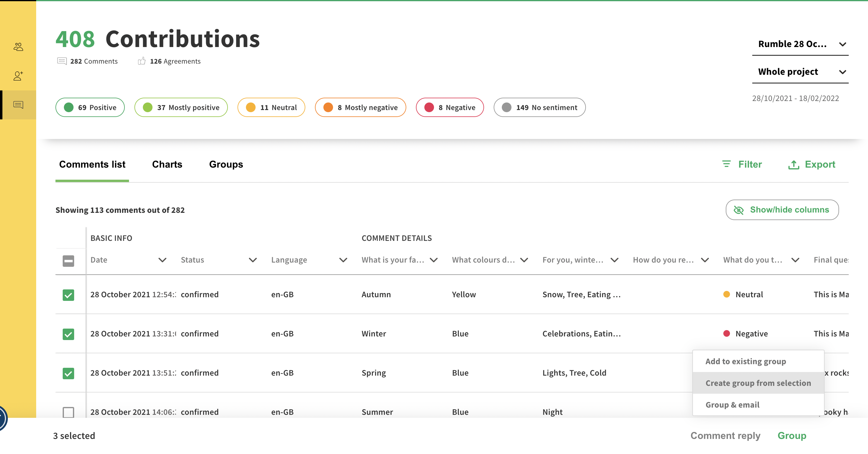Select the comments icon in sidebar
868x454 pixels.
(18, 105)
